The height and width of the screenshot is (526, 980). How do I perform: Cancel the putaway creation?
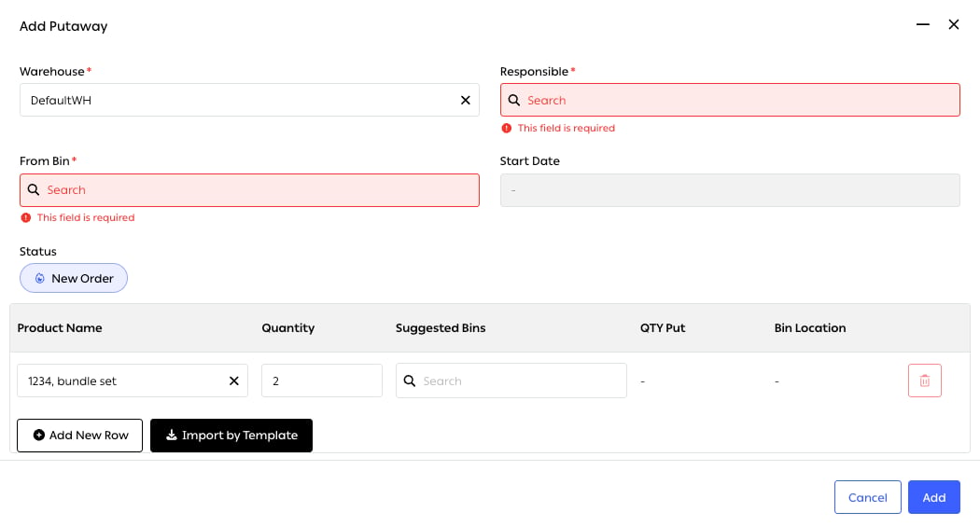click(867, 497)
